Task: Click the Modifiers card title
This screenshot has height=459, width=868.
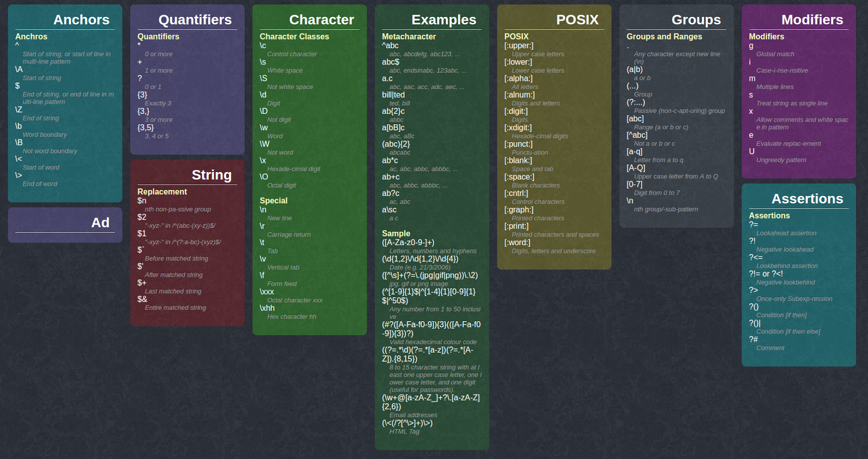Action: point(812,20)
